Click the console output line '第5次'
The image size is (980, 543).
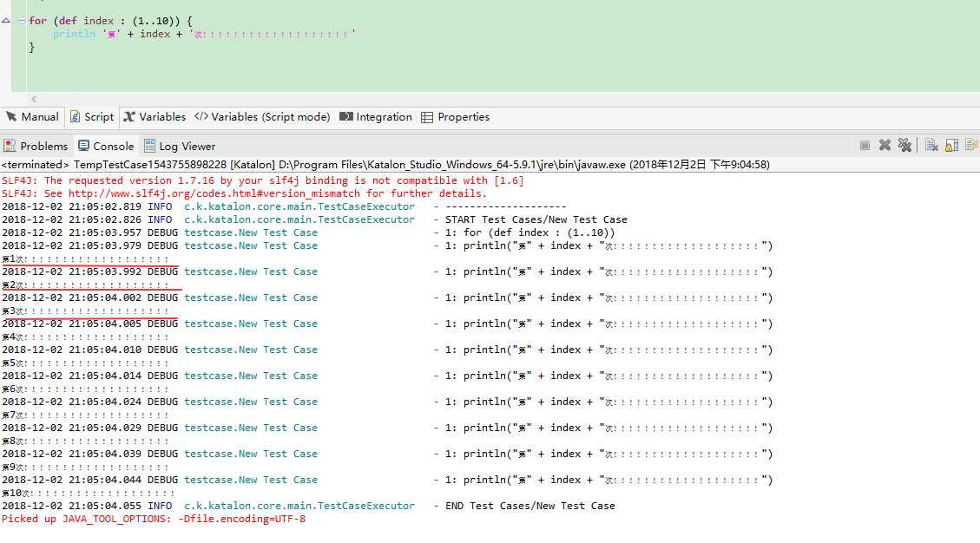tap(85, 363)
